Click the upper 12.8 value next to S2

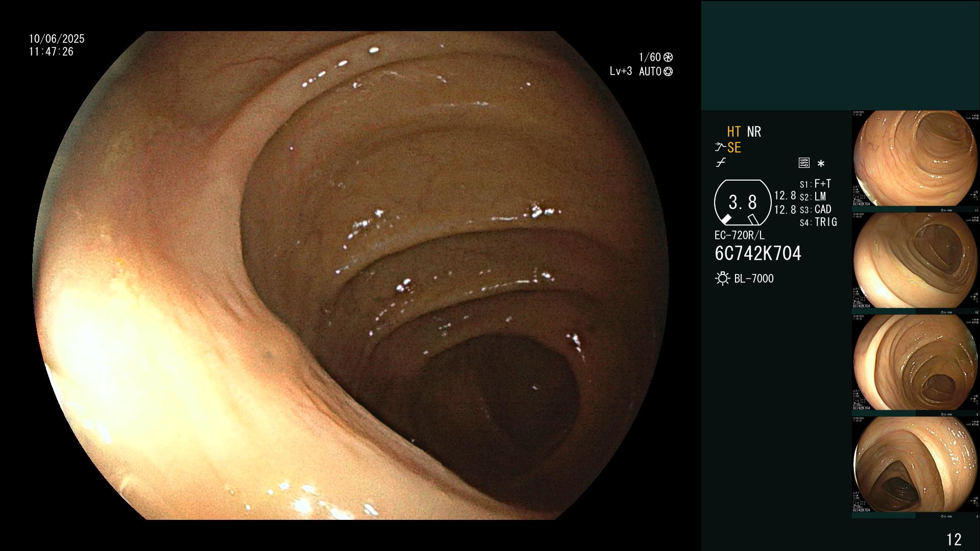pyautogui.click(x=785, y=196)
